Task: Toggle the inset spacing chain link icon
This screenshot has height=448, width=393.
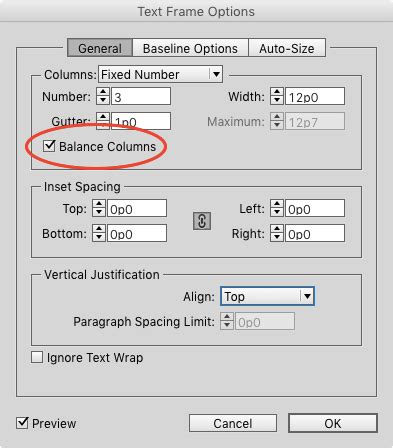Action: (x=202, y=221)
